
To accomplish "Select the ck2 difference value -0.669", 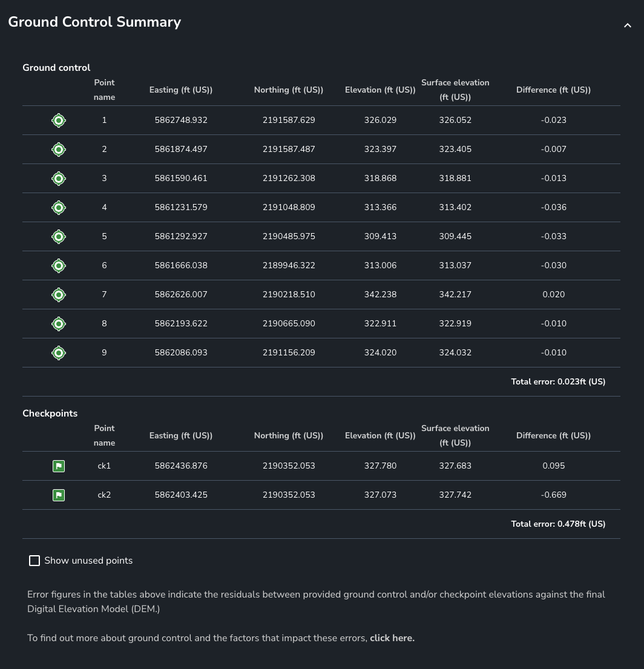I will (x=553, y=495).
